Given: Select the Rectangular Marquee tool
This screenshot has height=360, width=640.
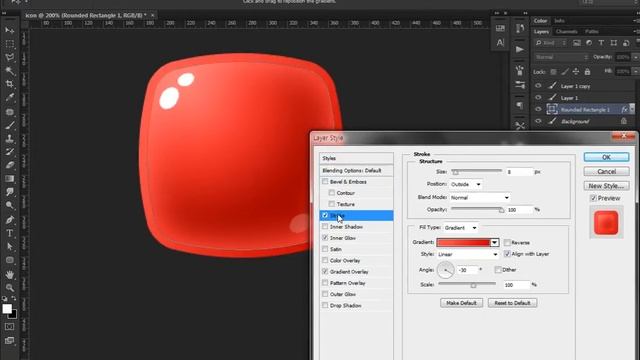Looking at the screenshot, I should pos(10,44).
